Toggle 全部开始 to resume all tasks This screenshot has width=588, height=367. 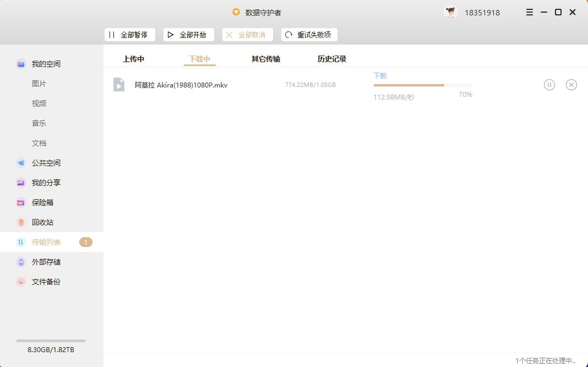click(188, 34)
